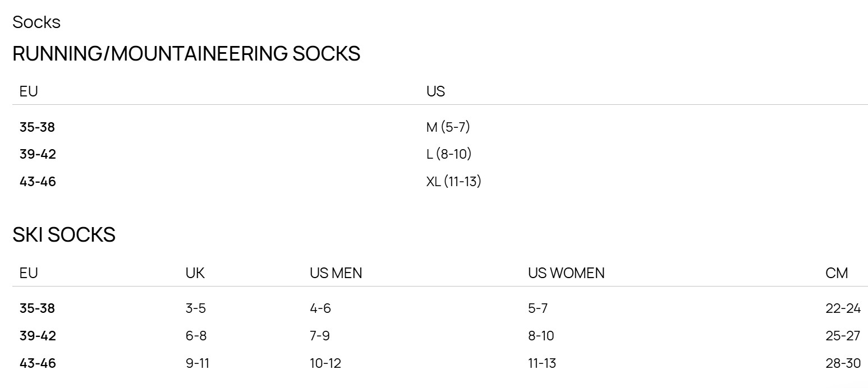Click the SKI SOCKS section title
868x388 pixels.
coord(64,235)
